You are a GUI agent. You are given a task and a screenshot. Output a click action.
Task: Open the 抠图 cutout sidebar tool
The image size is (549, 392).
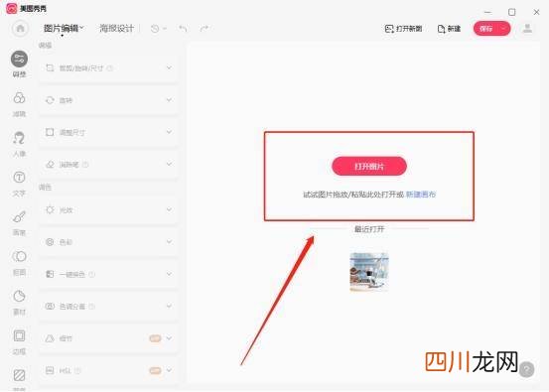click(x=19, y=263)
